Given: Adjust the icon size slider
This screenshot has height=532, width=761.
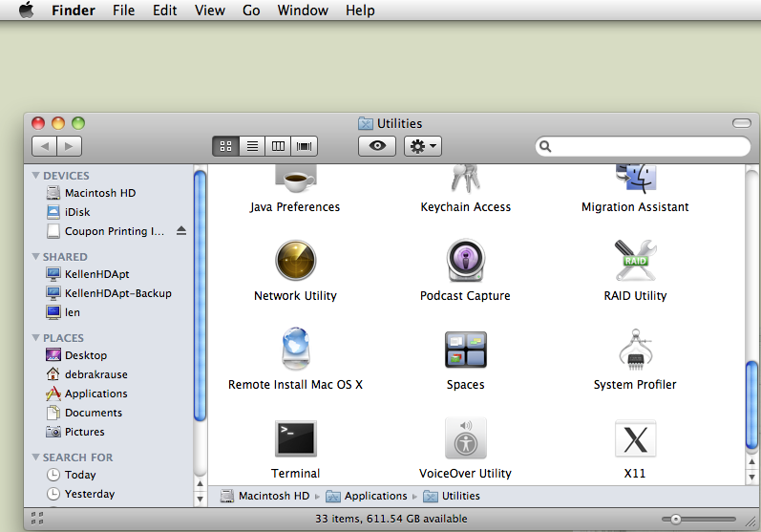Looking at the screenshot, I should pos(676,520).
